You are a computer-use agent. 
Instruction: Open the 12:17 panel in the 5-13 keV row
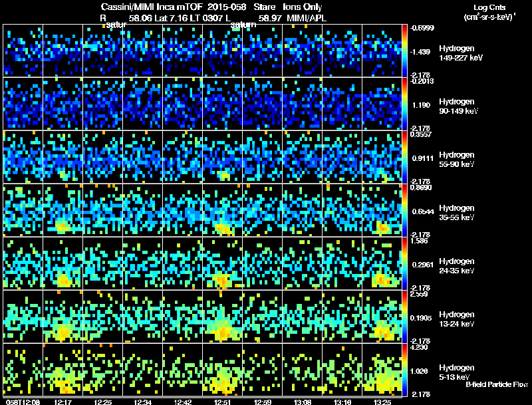pos(63,370)
